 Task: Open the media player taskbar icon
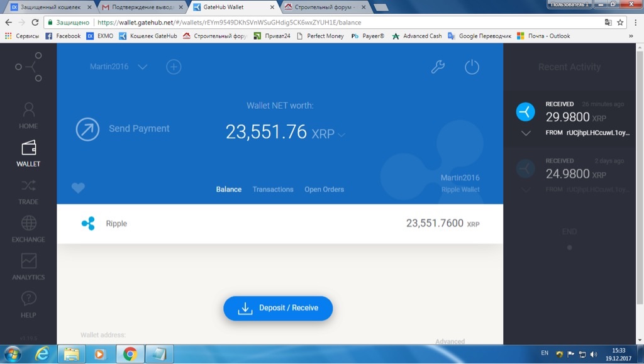pos(100,354)
